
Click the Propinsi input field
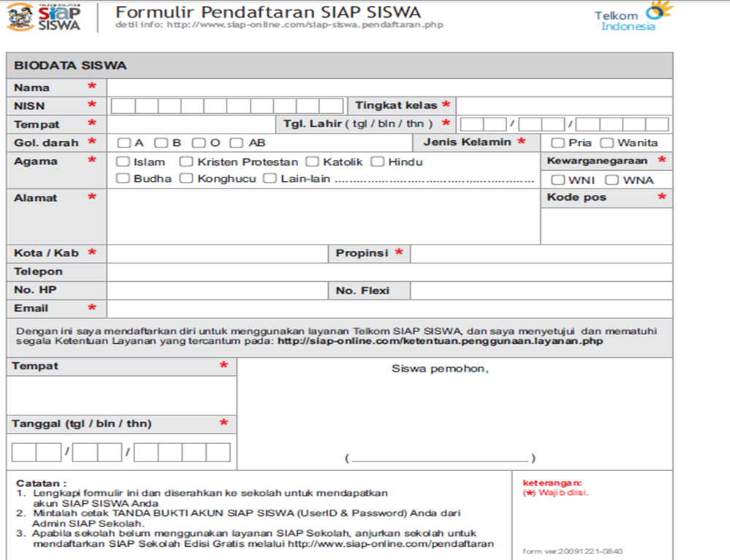click(x=541, y=254)
